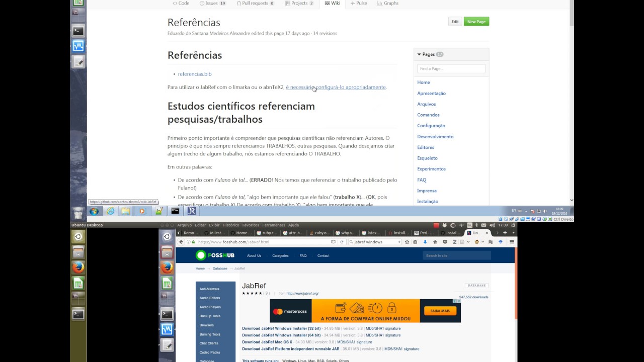The width and height of the screenshot is (644, 362).
Task: Open Firefox downloads arrow icon
Action: 425,242
